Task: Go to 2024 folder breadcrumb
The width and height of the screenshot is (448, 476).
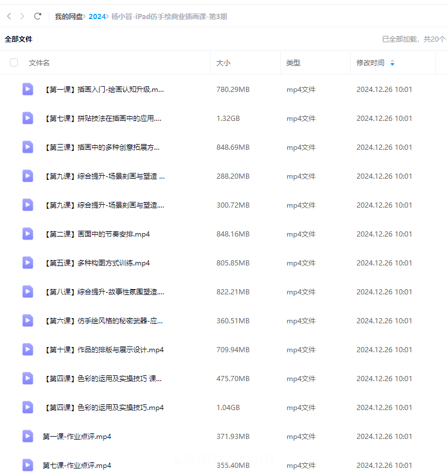Action: (97, 17)
